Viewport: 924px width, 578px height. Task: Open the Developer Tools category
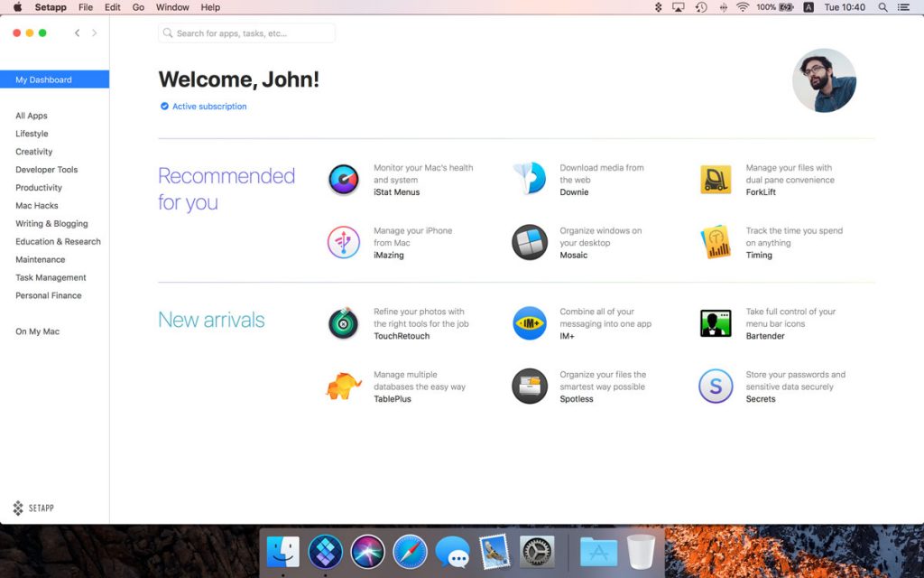pos(47,170)
